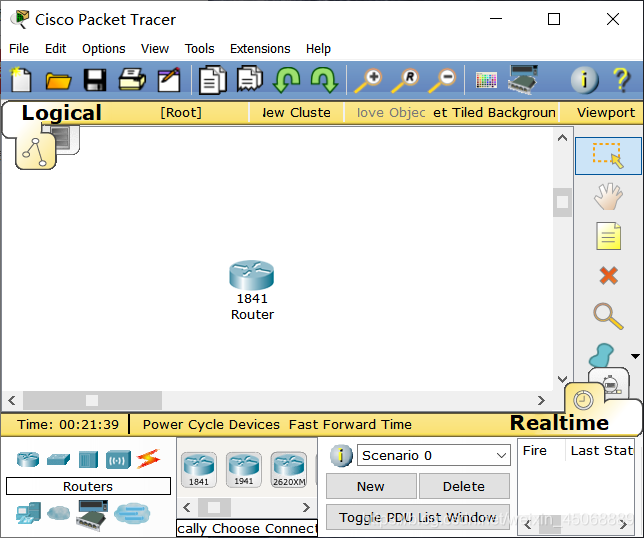Open the Scenario 0 dropdown
This screenshot has height=538, width=644.
(434, 455)
